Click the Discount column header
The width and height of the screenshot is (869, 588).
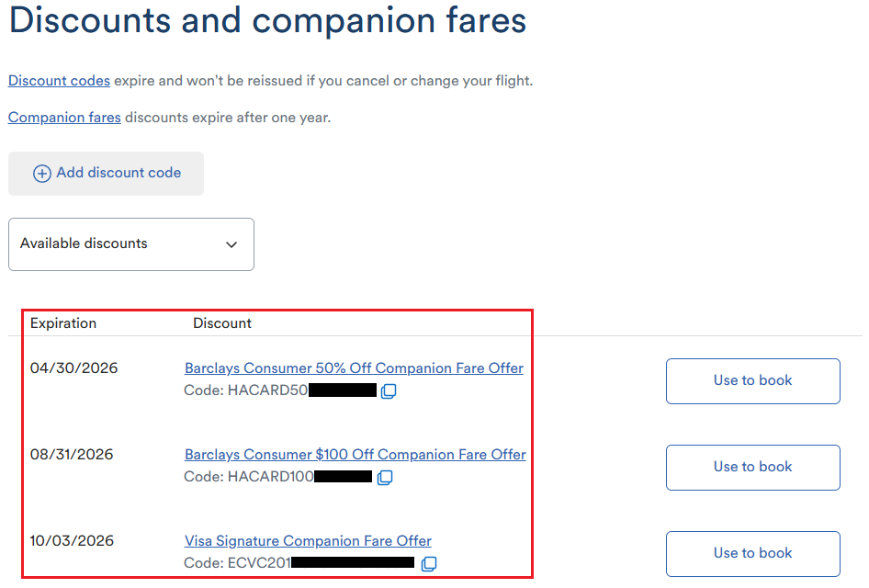coord(222,323)
